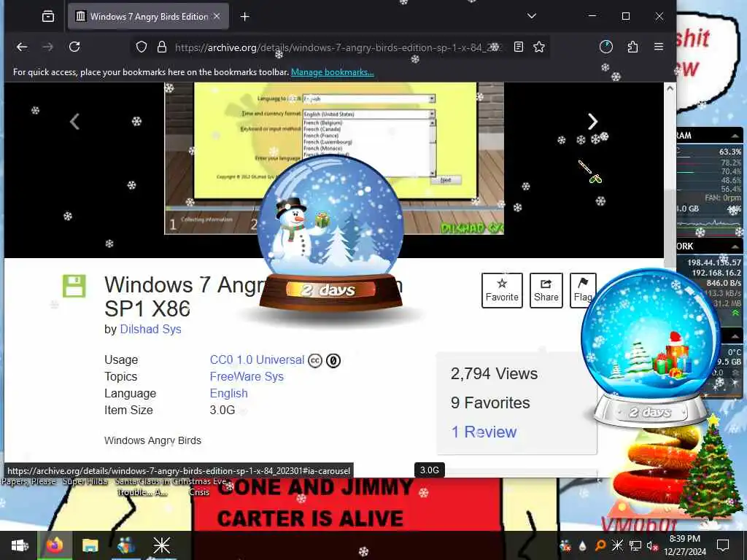Click the presents snow globe widget
This screenshot has height=560, width=747.
[x=651, y=348]
